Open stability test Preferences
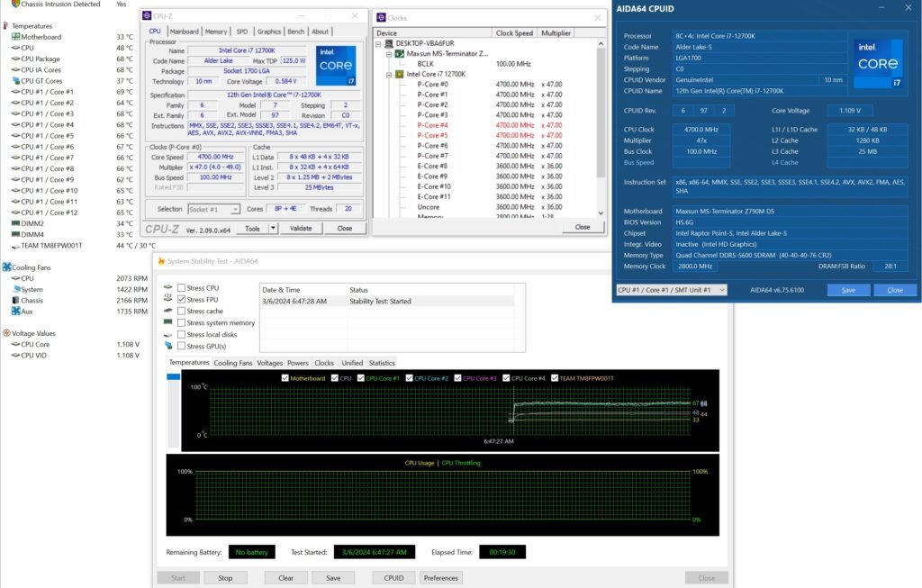 point(440,578)
